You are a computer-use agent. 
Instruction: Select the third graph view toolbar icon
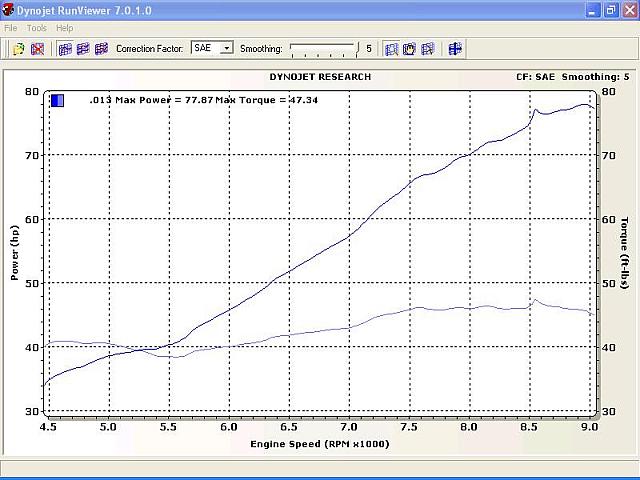pyautogui.click(x=101, y=49)
